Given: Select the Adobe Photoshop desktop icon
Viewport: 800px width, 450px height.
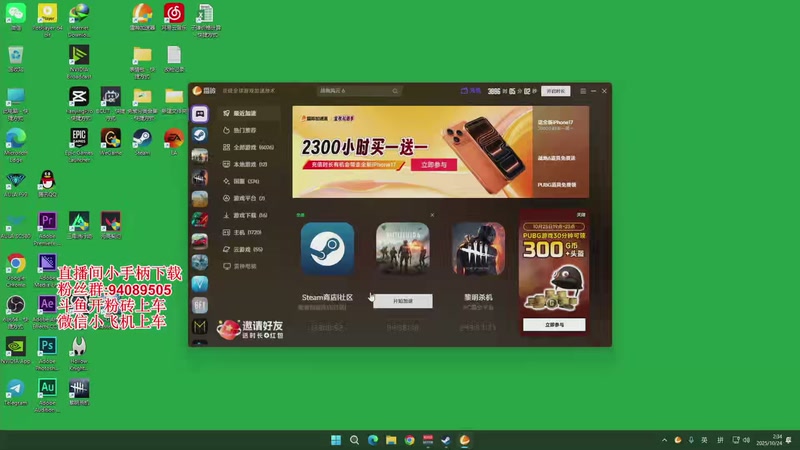Looking at the screenshot, I should pyautogui.click(x=47, y=353).
